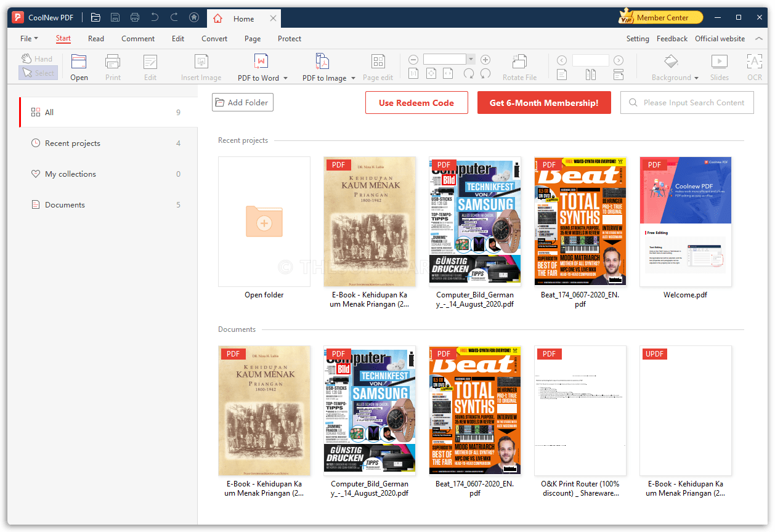Expand the PDF to Image dropdown arrow
The image size is (775, 532).
(353, 78)
